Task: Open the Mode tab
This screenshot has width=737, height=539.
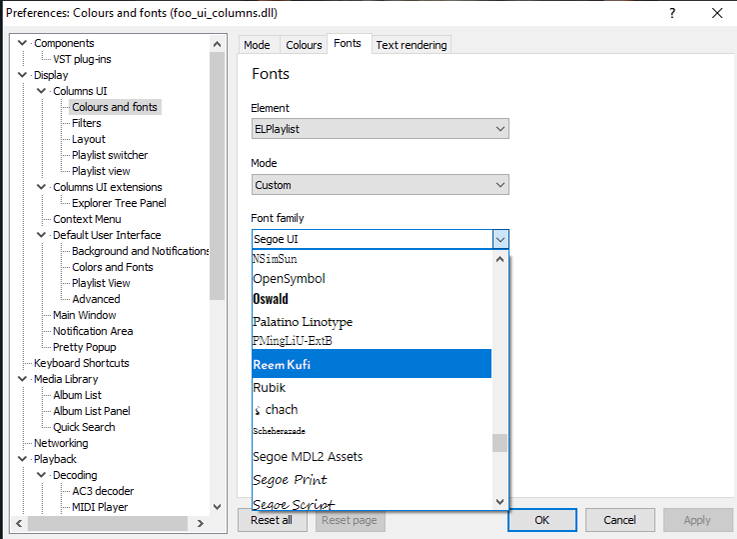Action: tap(257, 45)
